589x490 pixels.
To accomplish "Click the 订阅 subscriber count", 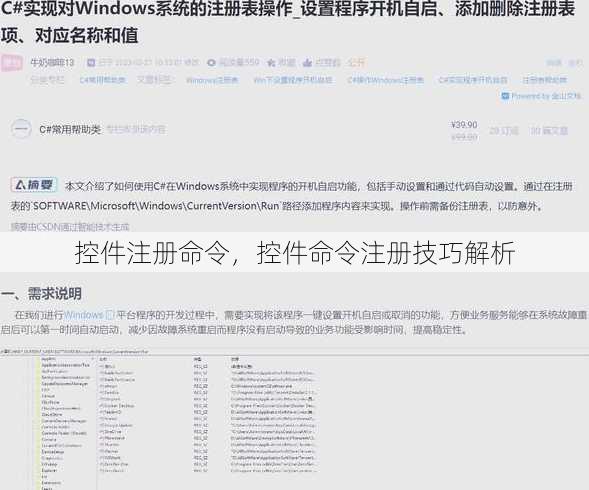I will (504, 131).
